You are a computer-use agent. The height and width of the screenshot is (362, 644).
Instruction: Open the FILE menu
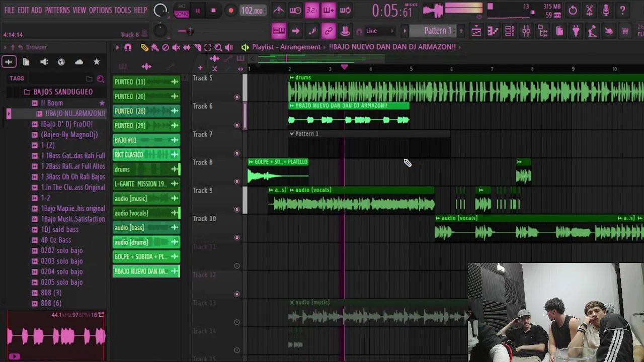pos(9,10)
